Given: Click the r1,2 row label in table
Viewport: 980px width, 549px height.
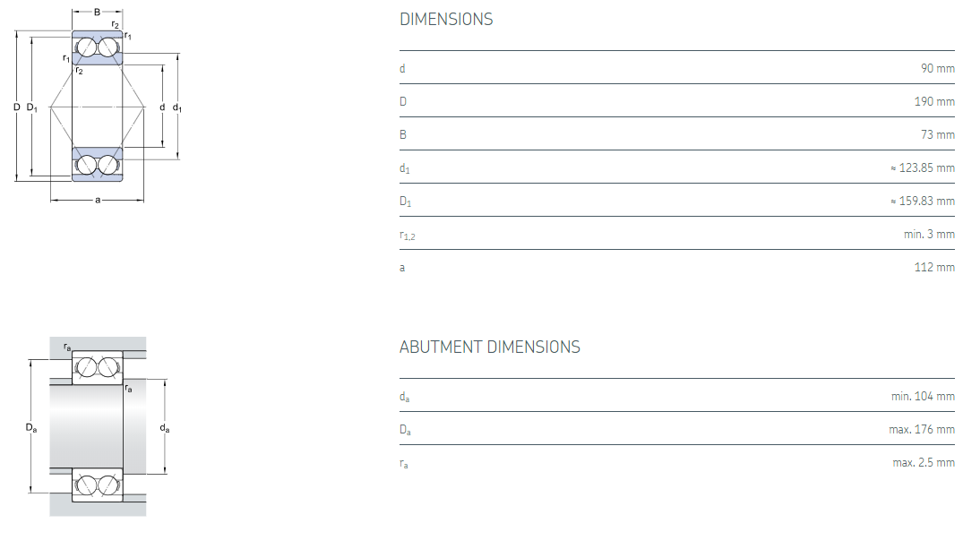Looking at the screenshot, I should (x=408, y=236).
